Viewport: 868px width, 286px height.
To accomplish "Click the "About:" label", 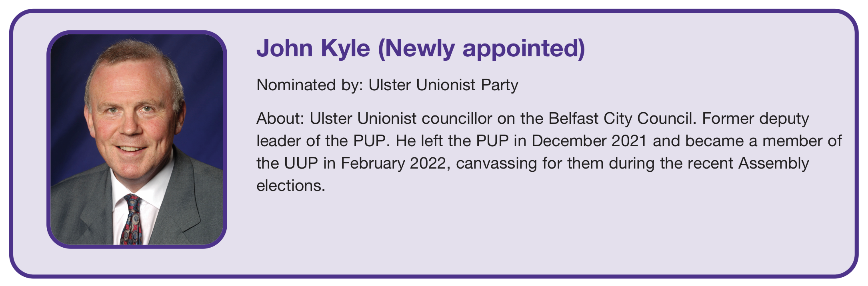I will [281, 119].
